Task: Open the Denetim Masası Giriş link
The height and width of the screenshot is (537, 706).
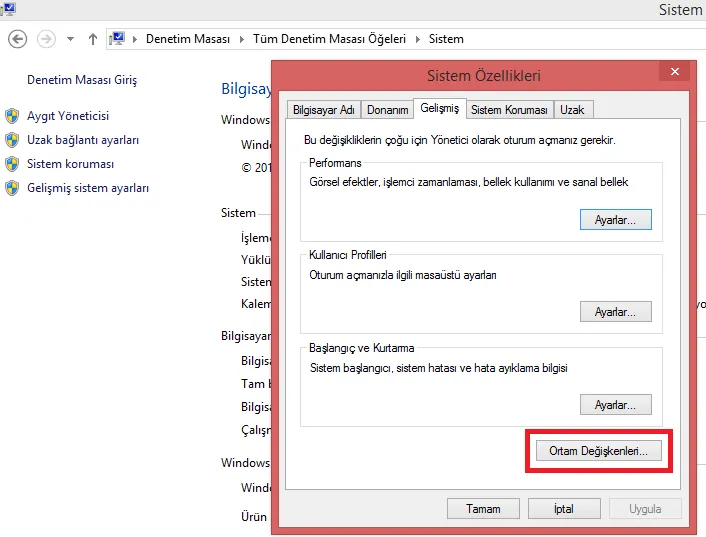Action: (82, 80)
